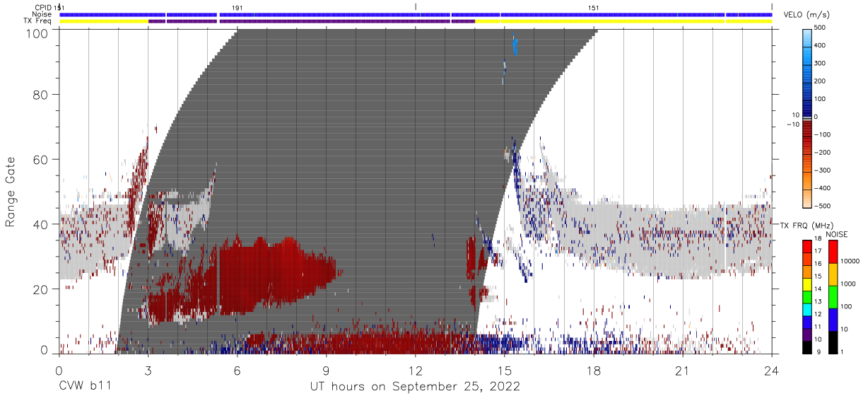Click the 'Noise' strip label at top left
This screenshot has height=401, width=868.
pos(42,14)
